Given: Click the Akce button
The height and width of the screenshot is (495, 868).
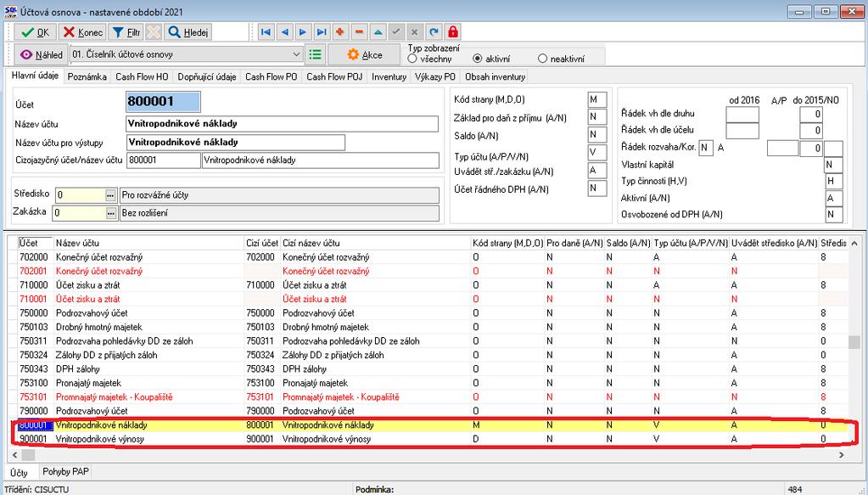Looking at the screenshot, I should pos(364,55).
